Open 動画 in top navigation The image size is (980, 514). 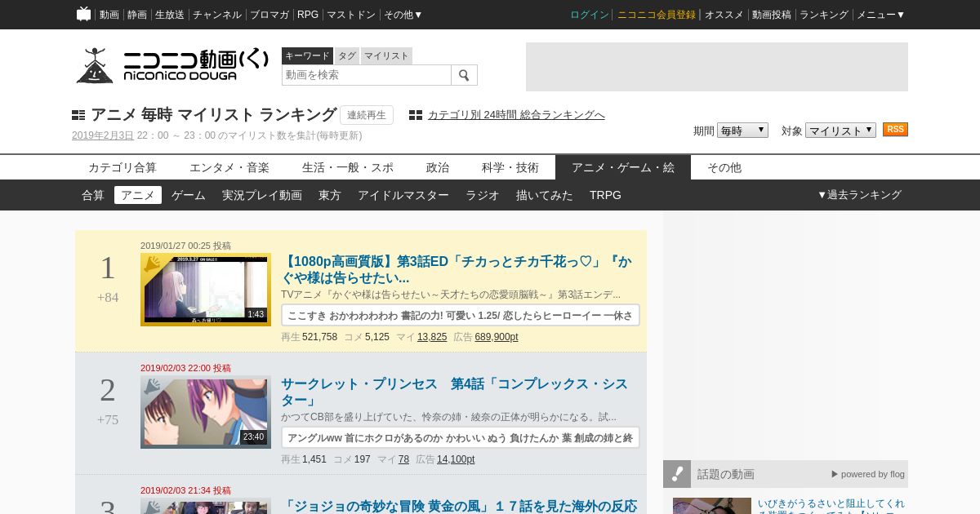click(109, 15)
